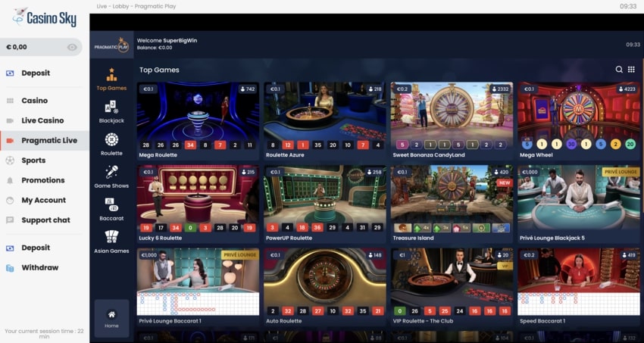Viewport: 644px width, 343px height.
Task: Click player count 742 on Mega Roulette
Action: [x=248, y=89]
